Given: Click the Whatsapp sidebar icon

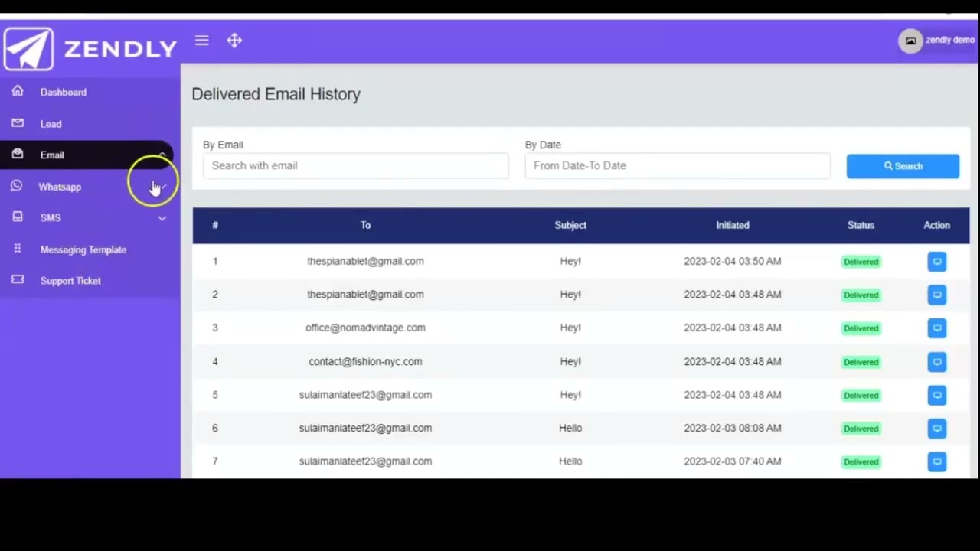Looking at the screenshot, I should 17,186.
